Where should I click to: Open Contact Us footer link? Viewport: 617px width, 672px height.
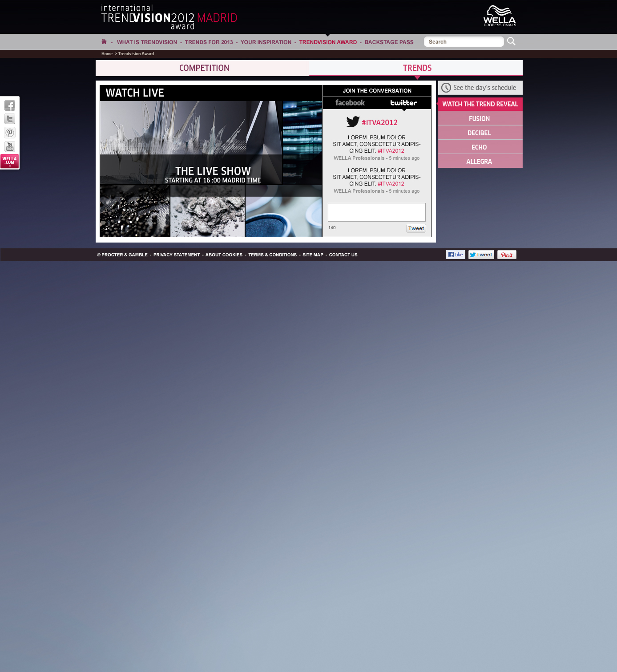tap(343, 255)
